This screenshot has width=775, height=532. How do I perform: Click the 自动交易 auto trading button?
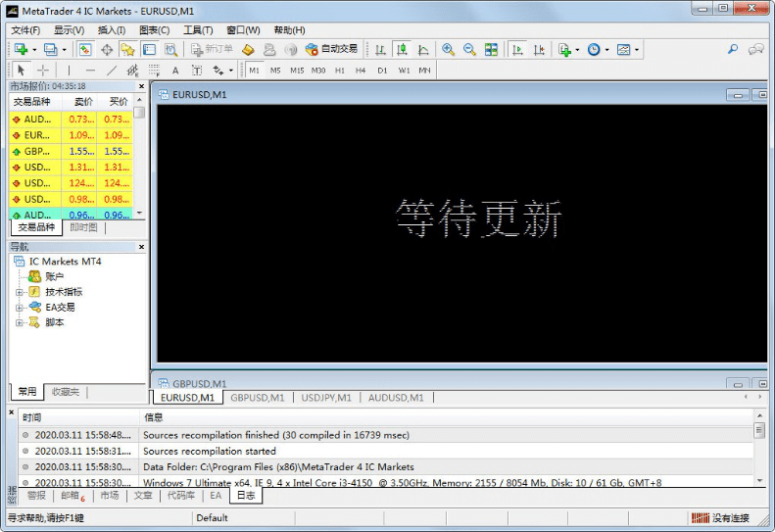tap(331, 49)
